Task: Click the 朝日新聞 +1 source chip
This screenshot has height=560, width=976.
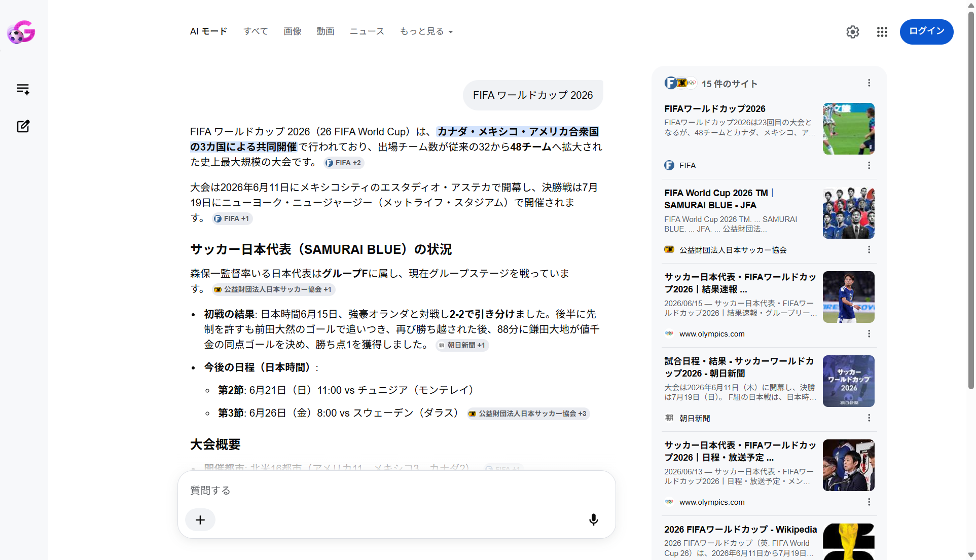Action: tap(461, 345)
